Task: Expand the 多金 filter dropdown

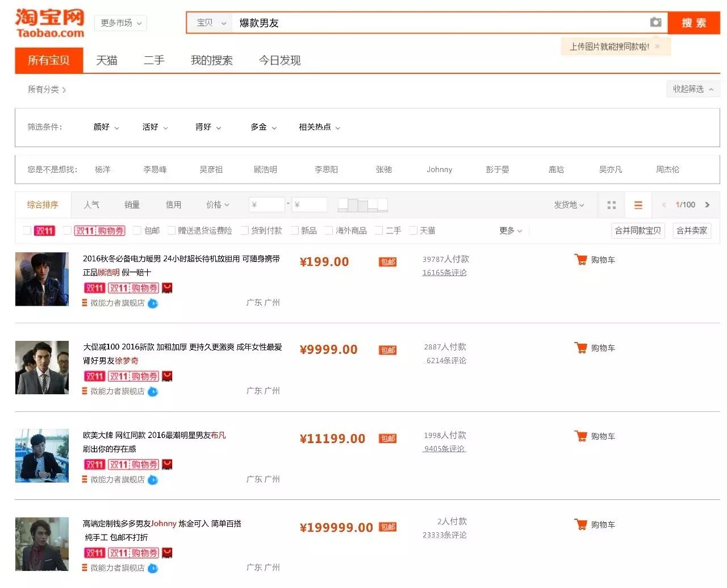Action: click(x=264, y=127)
